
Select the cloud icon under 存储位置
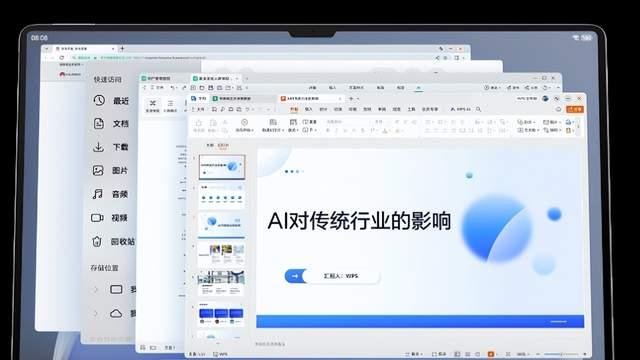(116, 313)
